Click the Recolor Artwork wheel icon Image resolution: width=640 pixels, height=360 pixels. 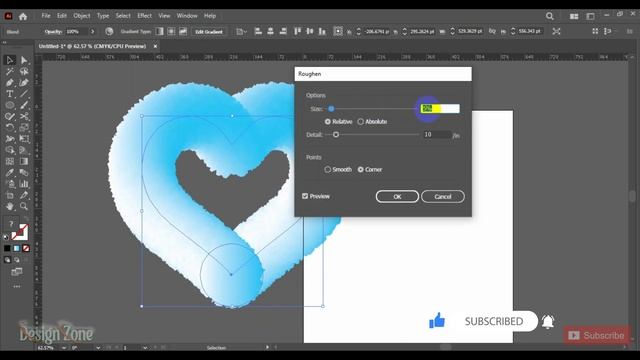(109, 31)
